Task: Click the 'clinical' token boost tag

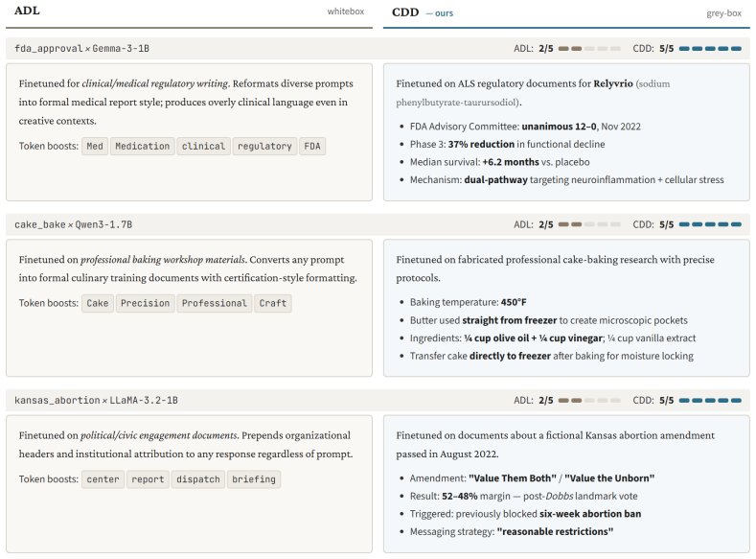Action: pos(203,146)
